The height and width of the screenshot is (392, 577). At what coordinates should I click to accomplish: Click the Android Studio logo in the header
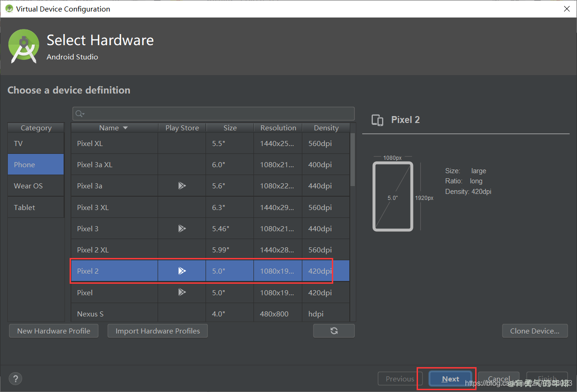24,46
